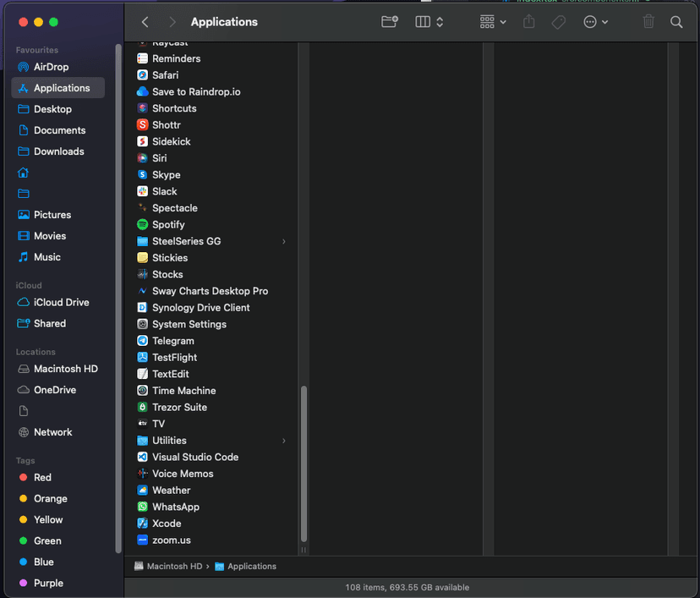Expand the Utilities folder chevron

[x=284, y=441]
